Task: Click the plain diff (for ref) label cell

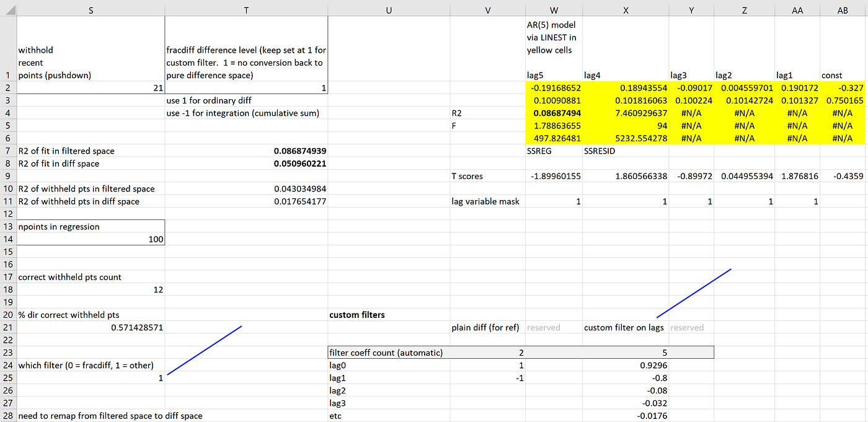Action: [x=487, y=327]
